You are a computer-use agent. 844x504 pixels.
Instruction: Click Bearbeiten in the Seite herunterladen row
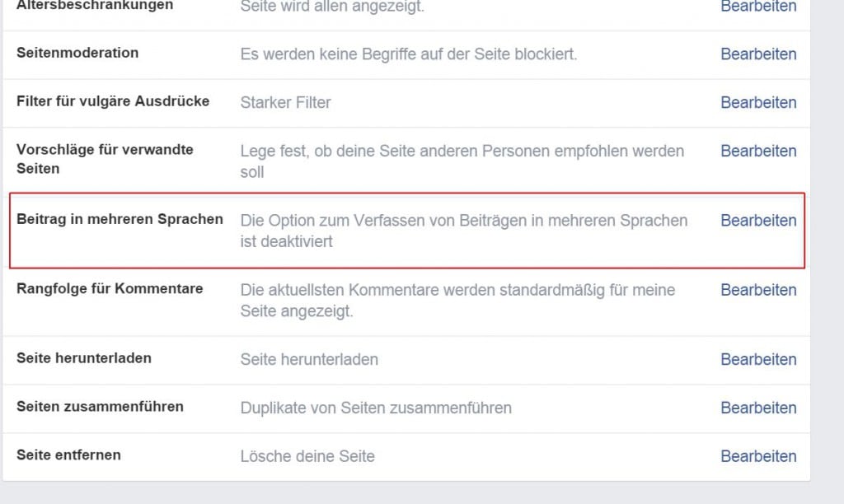[x=758, y=360]
